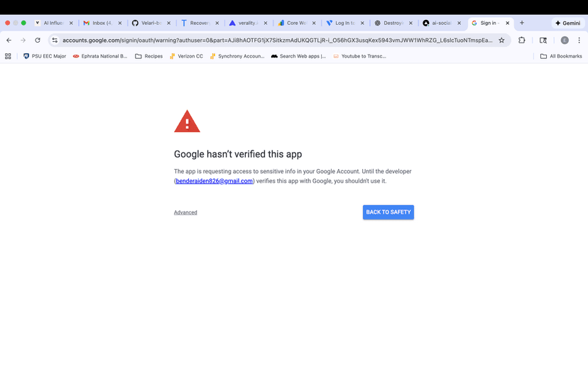This screenshot has width=588, height=382.
Task: Close the Sign in tab
Action: point(507,23)
